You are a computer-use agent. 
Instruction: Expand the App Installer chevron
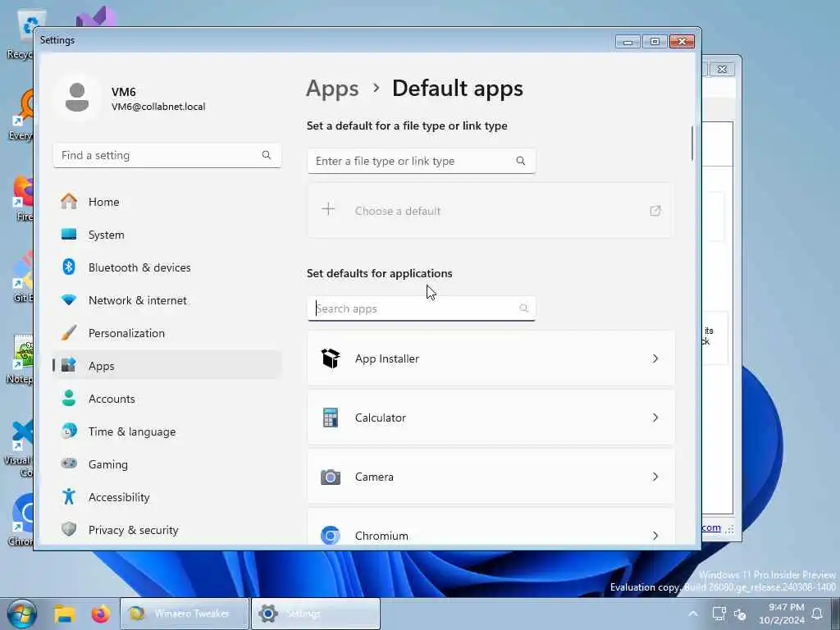655,358
